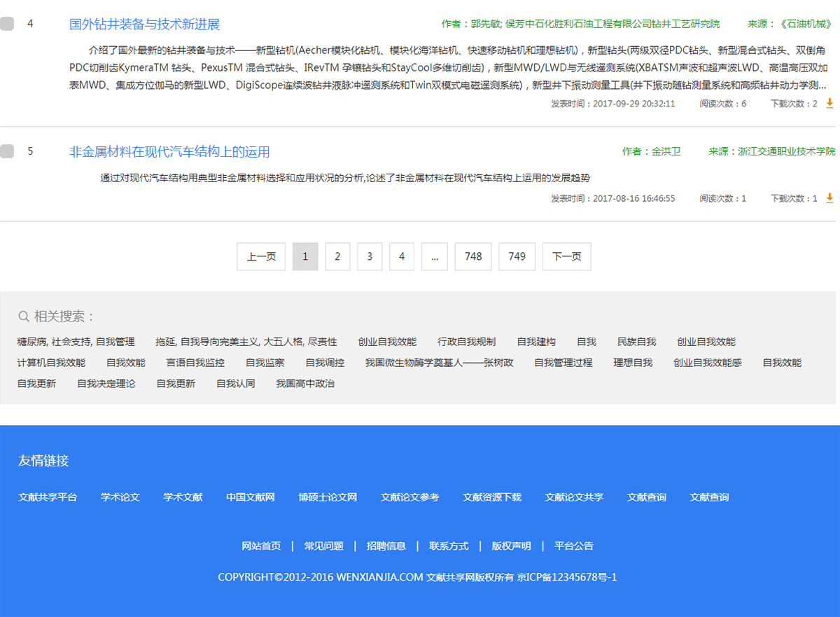Search related term 行政自我规制
The width and height of the screenshot is (840, 617).
pos(466,342)
